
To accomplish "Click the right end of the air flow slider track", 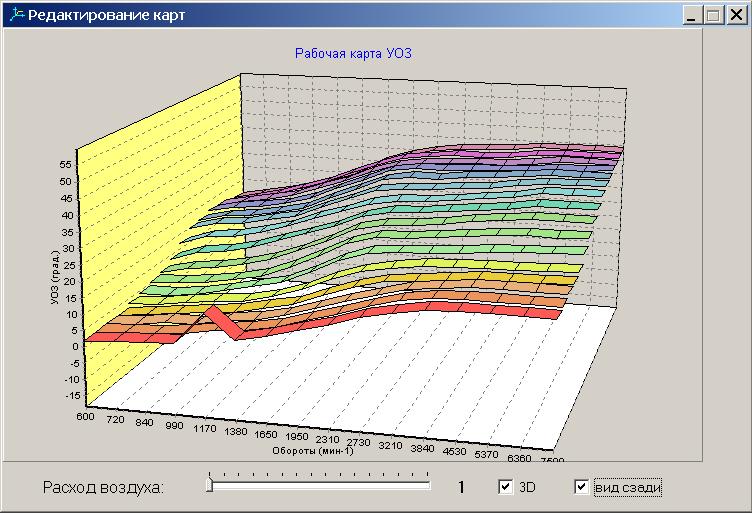I will [427, 486].
